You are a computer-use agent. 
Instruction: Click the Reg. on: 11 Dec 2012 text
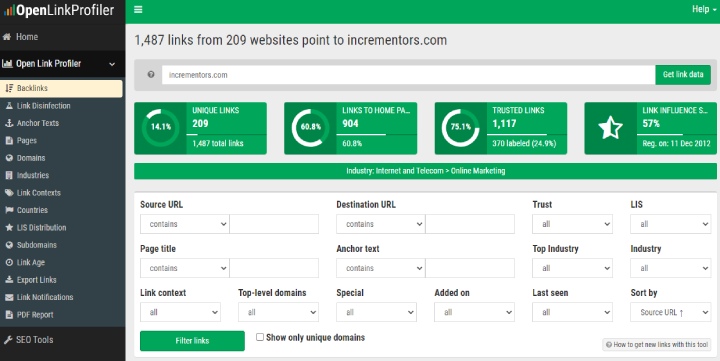pyautogui.click(x=676, y=143)
